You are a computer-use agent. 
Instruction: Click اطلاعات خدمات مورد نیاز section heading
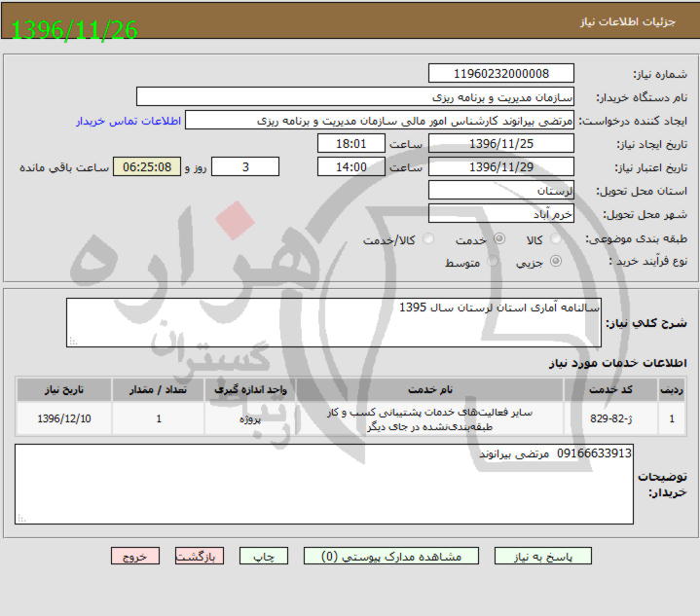pos(618,363)
